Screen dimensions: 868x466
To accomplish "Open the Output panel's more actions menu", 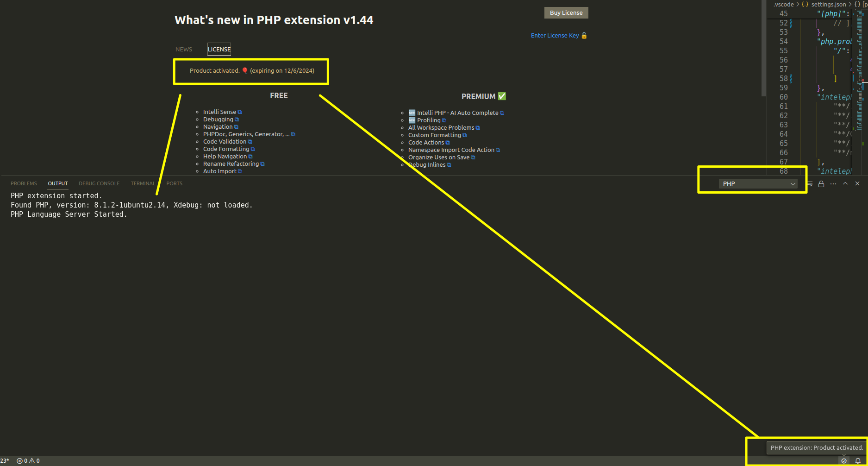I will 833,184.
